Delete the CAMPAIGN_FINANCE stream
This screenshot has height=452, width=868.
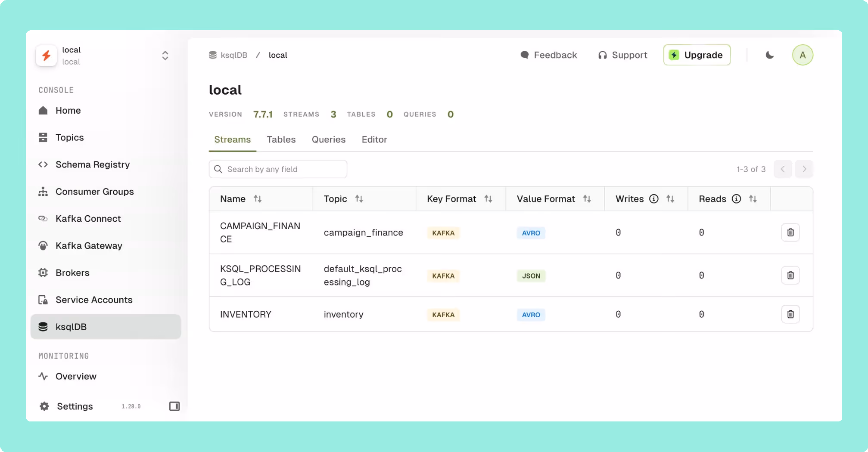point(790,233)
